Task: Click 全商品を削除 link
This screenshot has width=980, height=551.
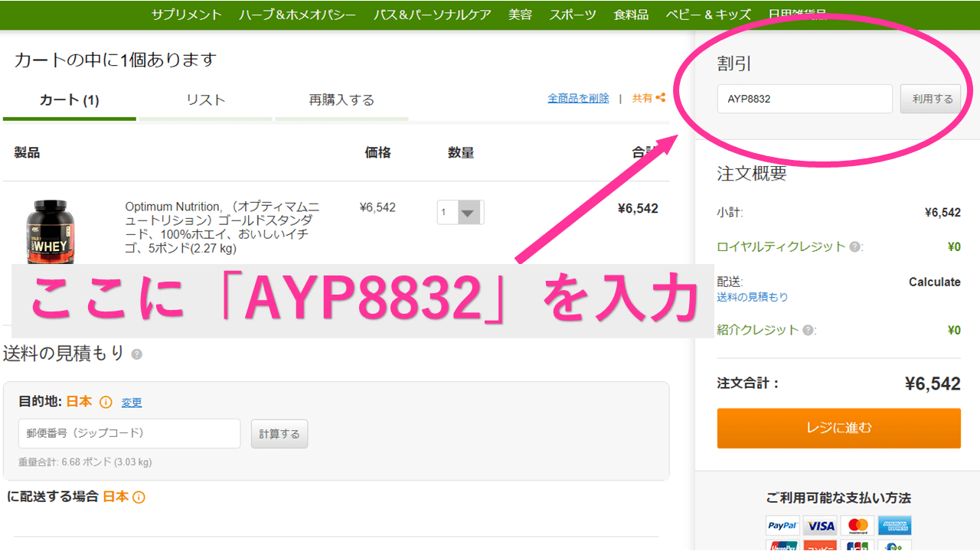Action: [578, 98]
